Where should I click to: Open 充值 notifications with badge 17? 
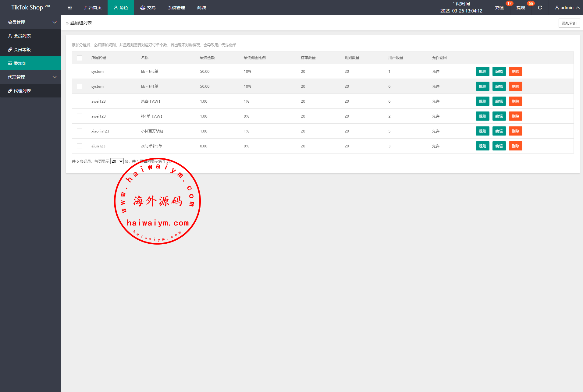(499, 8)
